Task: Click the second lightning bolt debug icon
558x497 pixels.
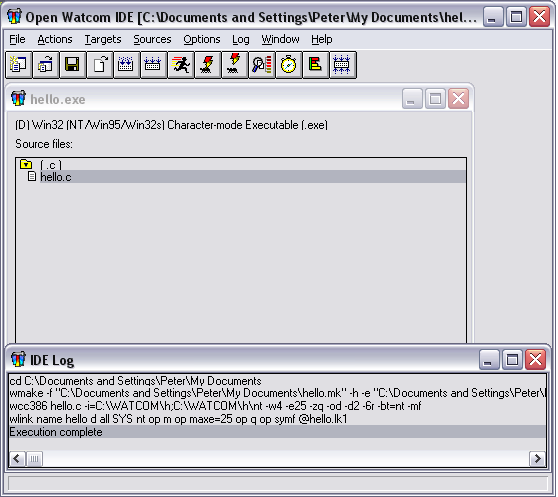Action: tap(235, 65)
